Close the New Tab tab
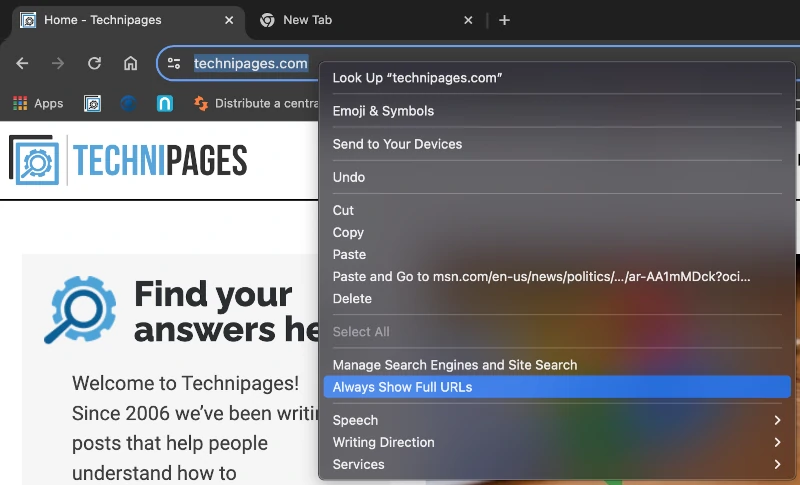Screen dimensions: 800x485 click(x=468, y=20)
